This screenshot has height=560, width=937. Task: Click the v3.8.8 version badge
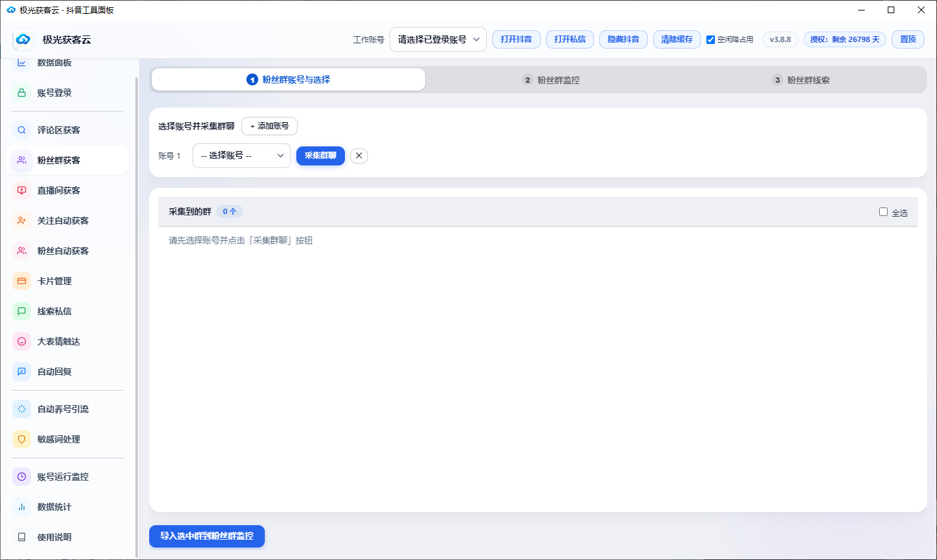pyautogui.click(x=781, y=39)
